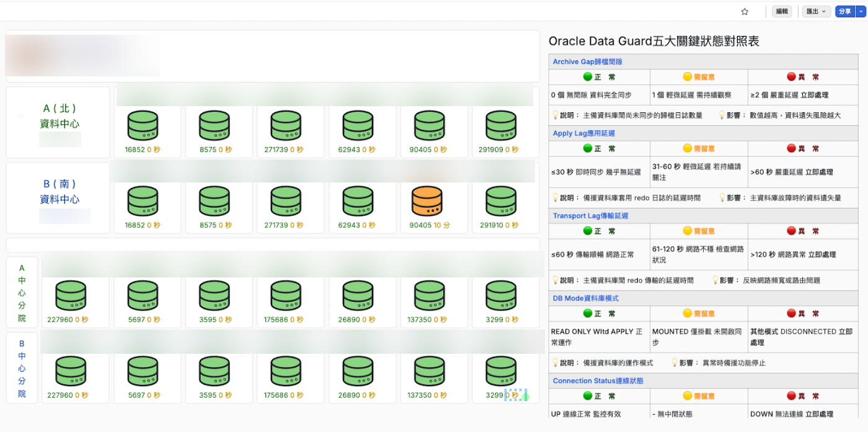Click database icon 3299 in A中心分院 row
The width and height of the screenshot is (868, 432).
pos(501,296)
